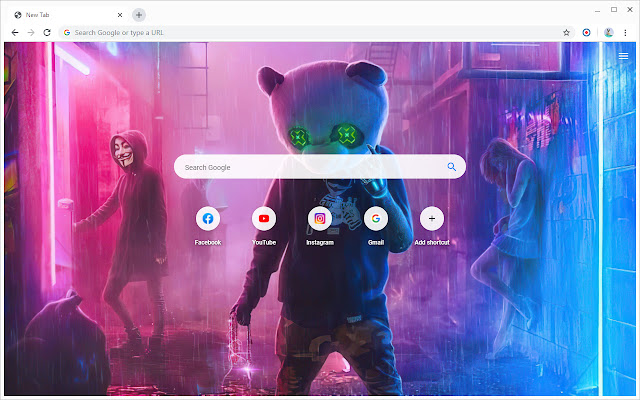
Task: Open the Gmail shortcut
Action: (376, 218)
